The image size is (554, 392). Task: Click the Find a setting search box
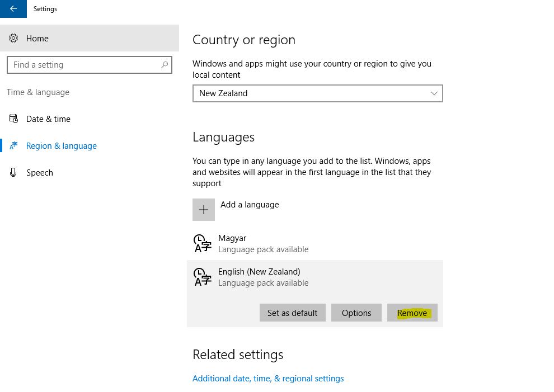click(x=90, y=65)
